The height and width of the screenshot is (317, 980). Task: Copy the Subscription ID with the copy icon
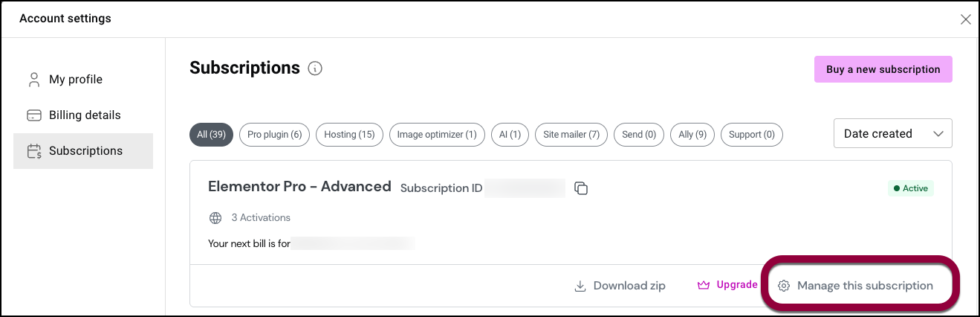coord(582,188)
